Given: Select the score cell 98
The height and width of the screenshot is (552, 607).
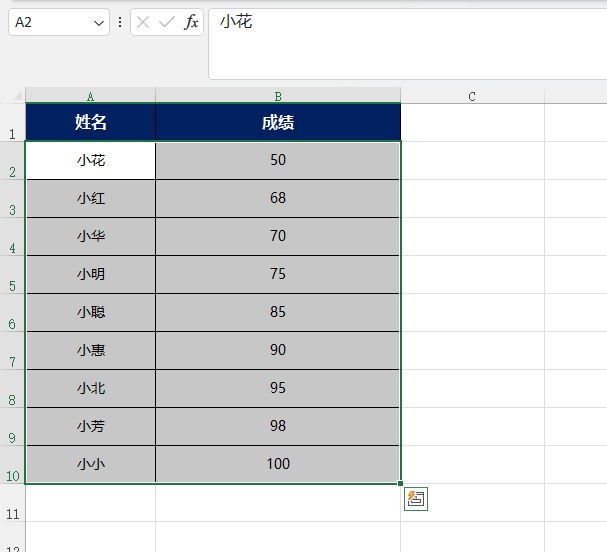Looking at the screenshot, I should [278, 426].
